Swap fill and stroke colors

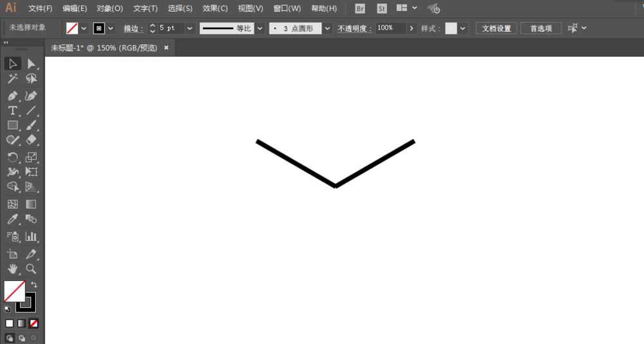click(x=34, y=284)
